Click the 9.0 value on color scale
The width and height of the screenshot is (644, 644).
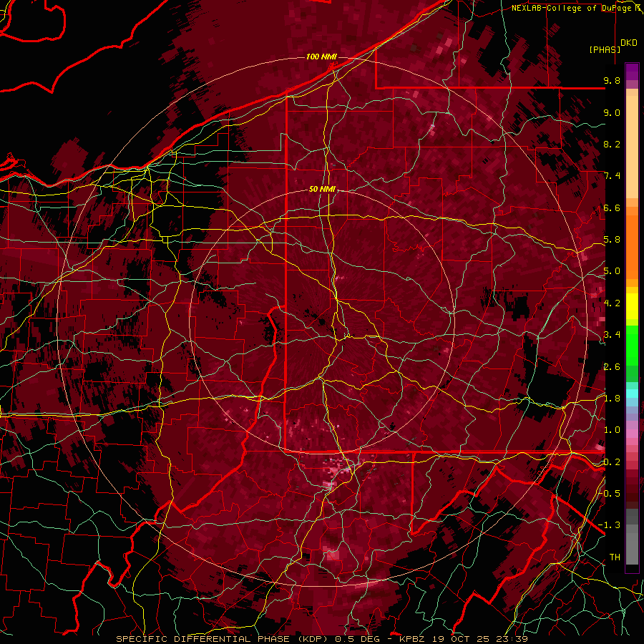click(x=612, y=113)
